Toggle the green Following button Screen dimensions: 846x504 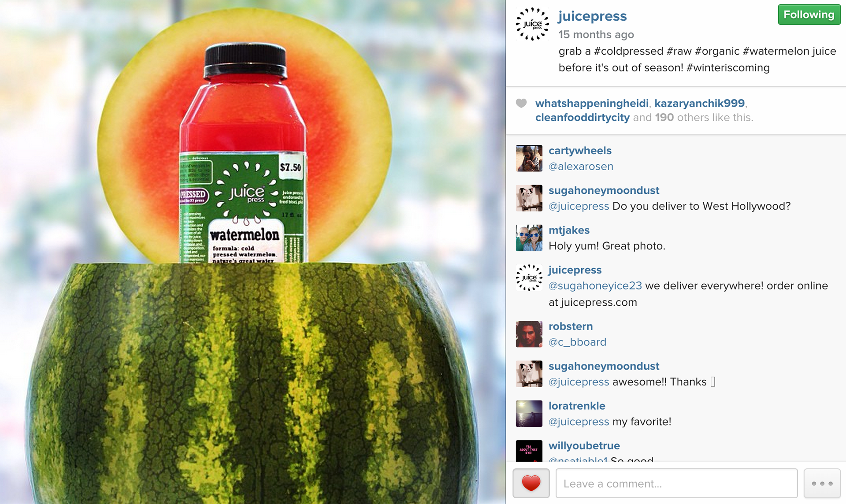(x=809, y=15)
